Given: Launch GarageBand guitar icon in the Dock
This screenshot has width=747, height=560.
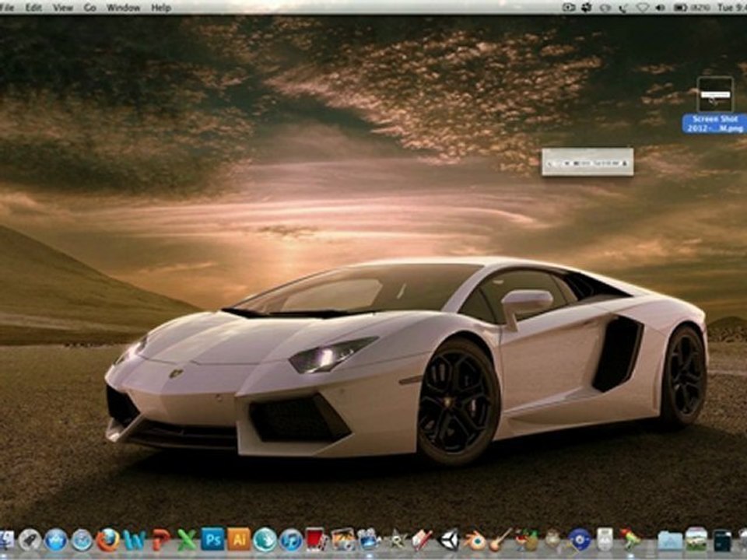Looking at the screenshot, I should 500,540.
